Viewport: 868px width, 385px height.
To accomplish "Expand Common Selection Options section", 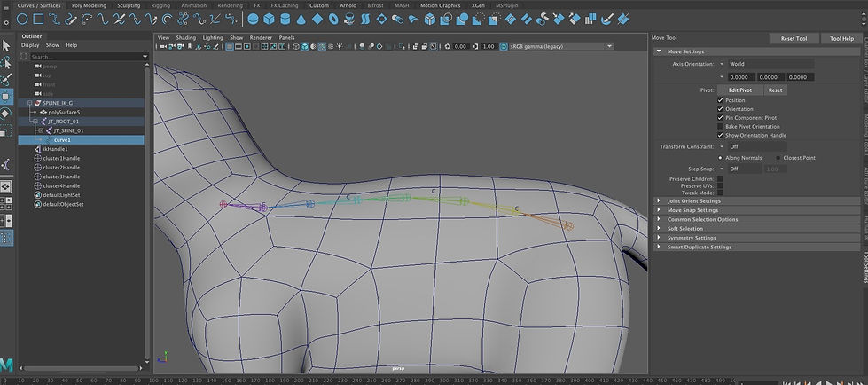I will pos(757,219).
